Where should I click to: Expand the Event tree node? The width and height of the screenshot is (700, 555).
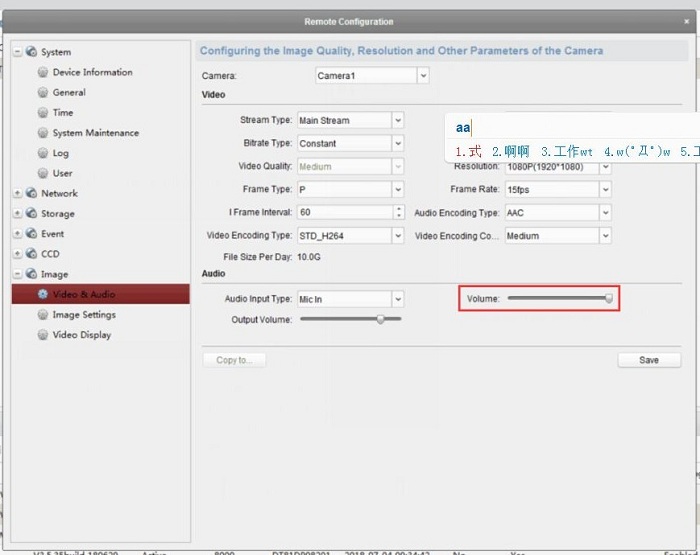[x=17, y=234]
